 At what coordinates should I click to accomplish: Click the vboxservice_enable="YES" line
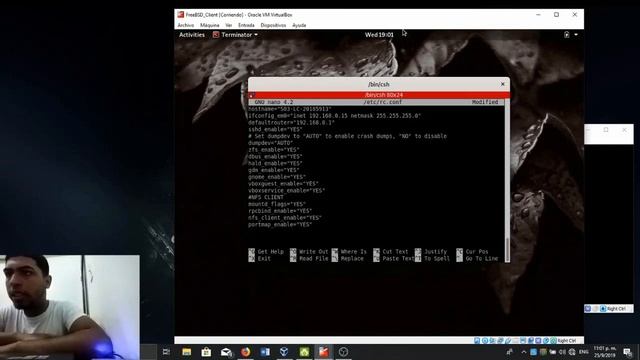[287, 191]
